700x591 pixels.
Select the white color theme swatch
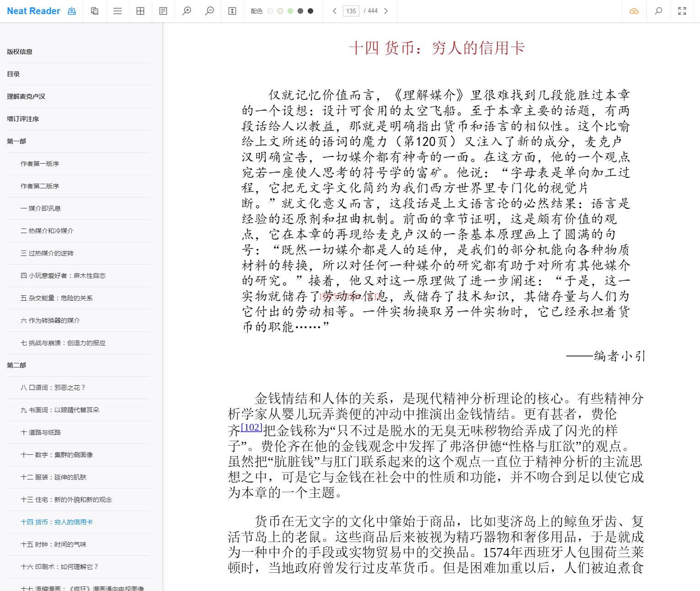point(270,11)
